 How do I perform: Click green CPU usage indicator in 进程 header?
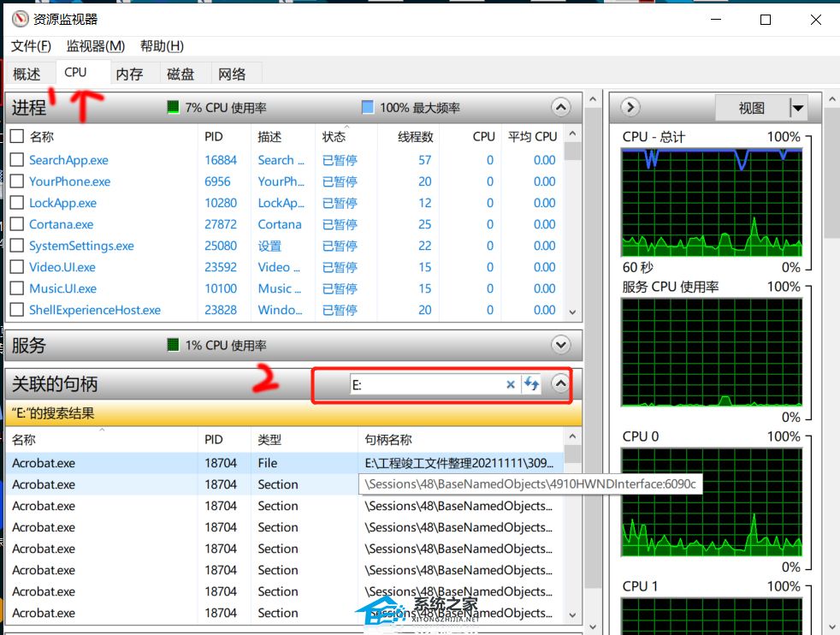pyautogui.click(x=173, y=107)
